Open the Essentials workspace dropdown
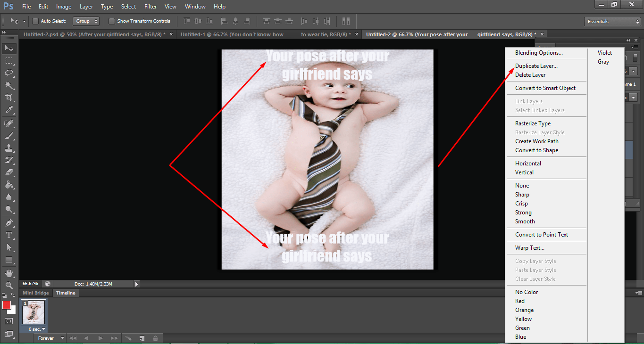The height and width of the screenshot is (344, 644). point(611,21)
